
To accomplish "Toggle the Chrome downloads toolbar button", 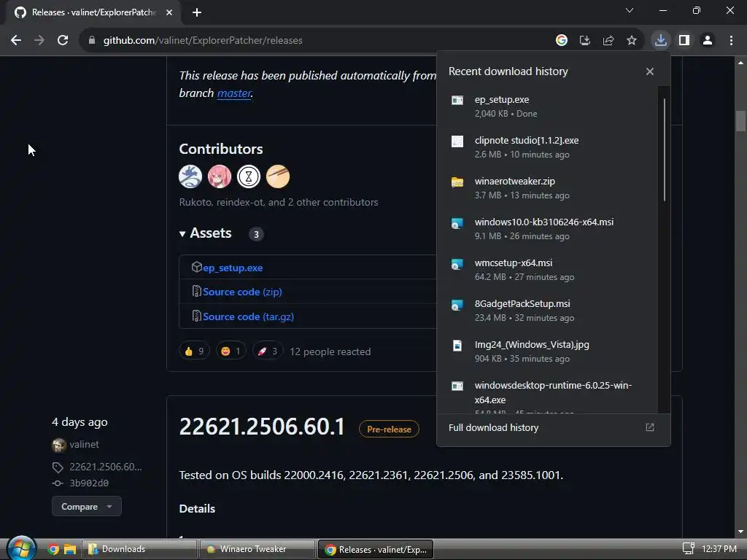I will (661, 40).
